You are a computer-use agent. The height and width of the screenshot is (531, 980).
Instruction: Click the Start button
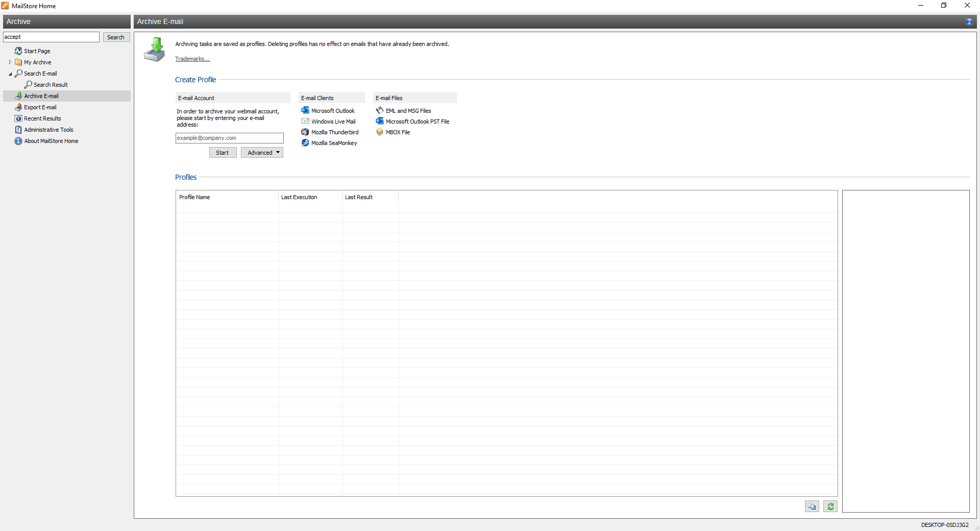(223, 153)
